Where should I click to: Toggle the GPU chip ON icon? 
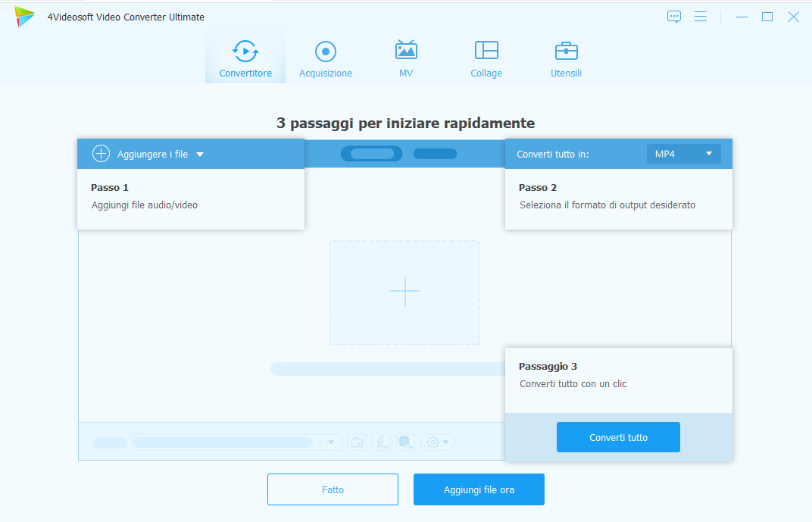pos(405,442)
